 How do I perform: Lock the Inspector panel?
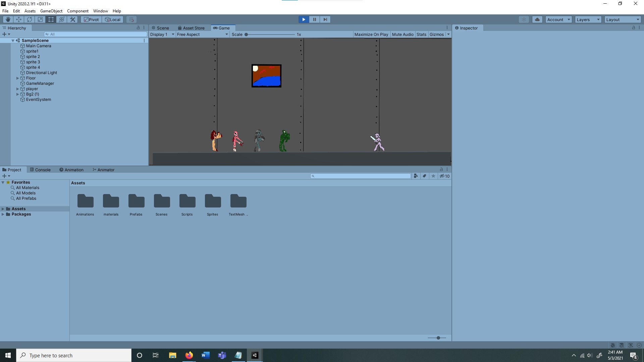click(x=633, y=28)
